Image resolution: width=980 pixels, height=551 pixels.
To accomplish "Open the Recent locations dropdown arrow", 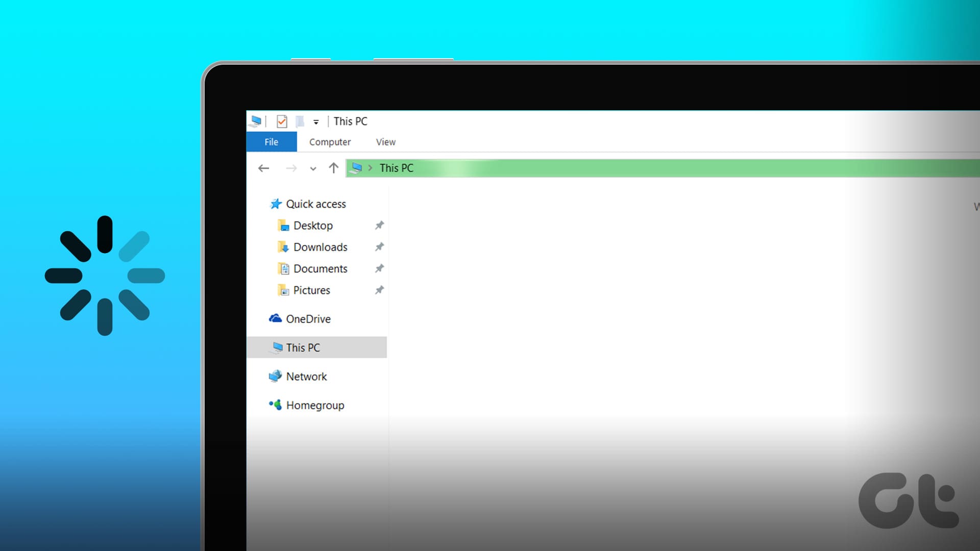I will [313, 169].
